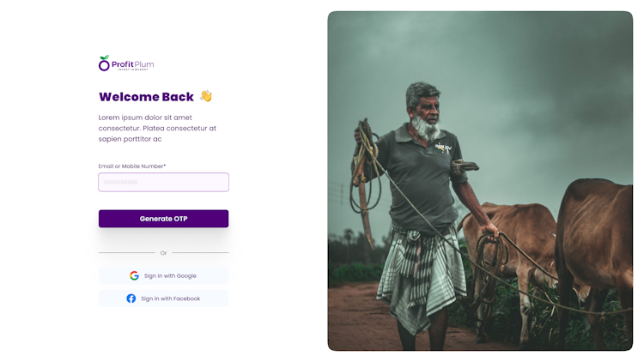Screen dimensions: 644x362
Task: Click the Facebook logo icon
Action: click(x=131, y=299)
